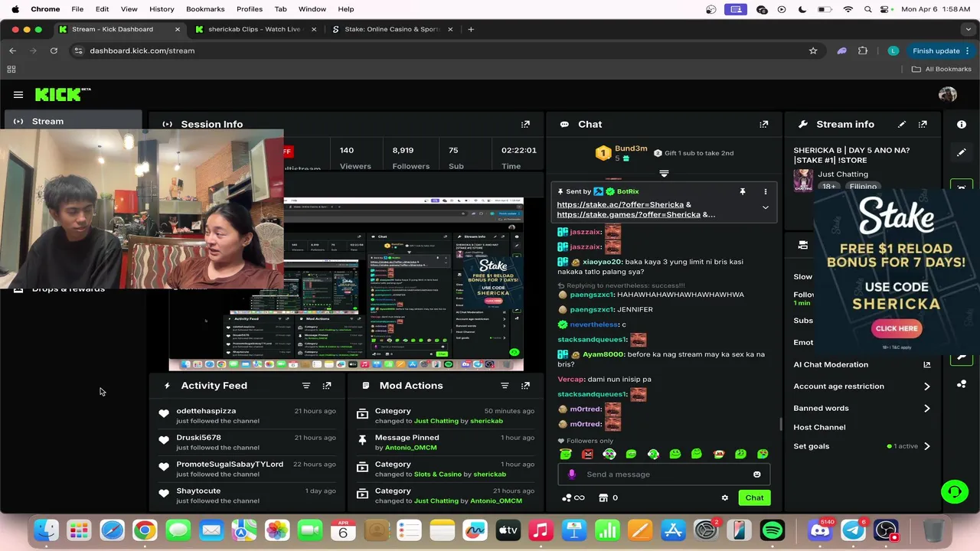
Task: Click the Kick logo
Action: pyautogui.click(x=62, y=94)
